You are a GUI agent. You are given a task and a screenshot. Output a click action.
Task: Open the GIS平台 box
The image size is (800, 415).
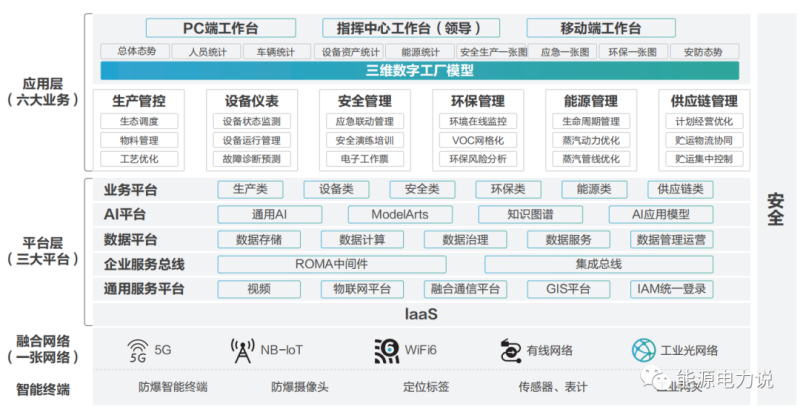tap(569, 289)
